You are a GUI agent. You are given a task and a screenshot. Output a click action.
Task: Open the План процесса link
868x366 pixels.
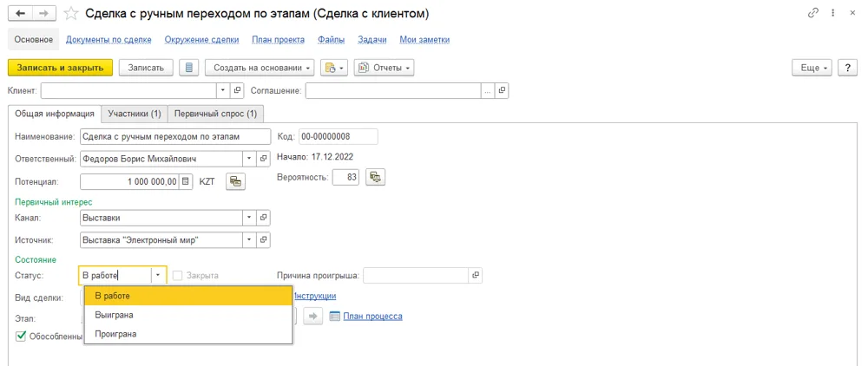point(372,317)
